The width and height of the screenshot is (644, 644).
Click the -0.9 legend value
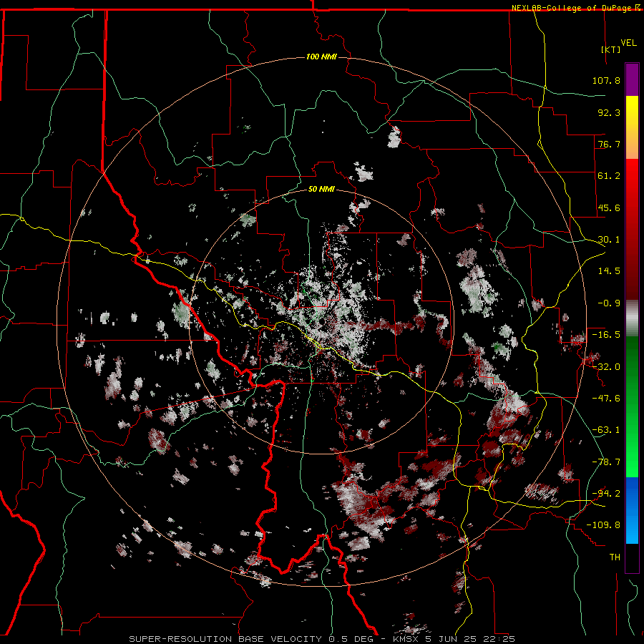(x=609, y=303)
